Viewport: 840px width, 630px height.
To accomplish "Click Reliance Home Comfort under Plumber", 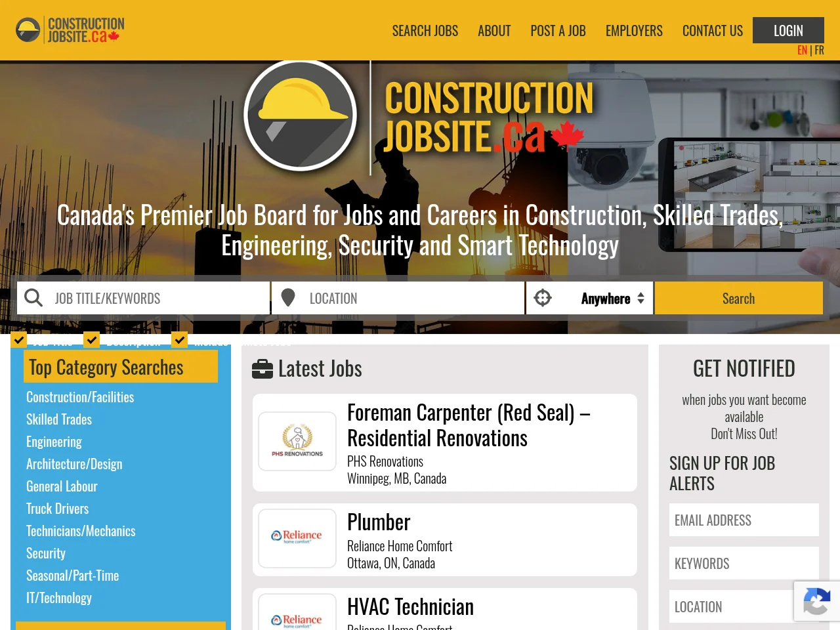I will coord(400,546).
